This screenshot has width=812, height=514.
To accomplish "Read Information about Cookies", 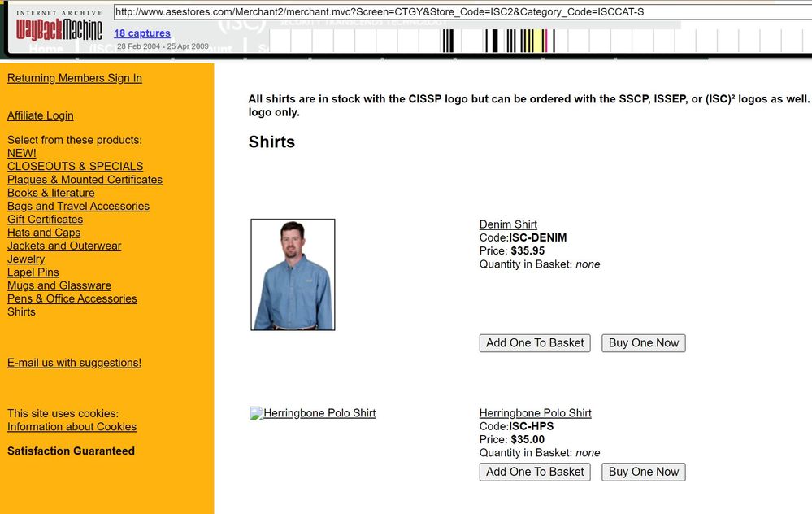I will [x=72, y=427].
